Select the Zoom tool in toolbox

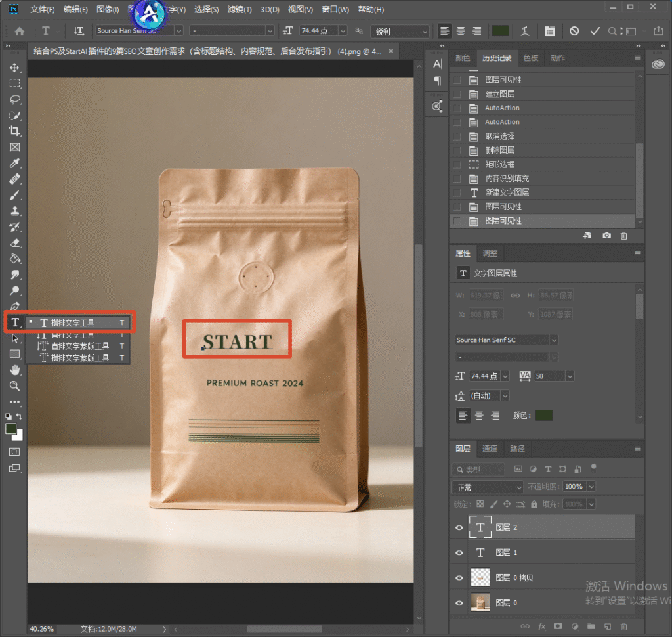pyautogui.click(x=14, y=385)
